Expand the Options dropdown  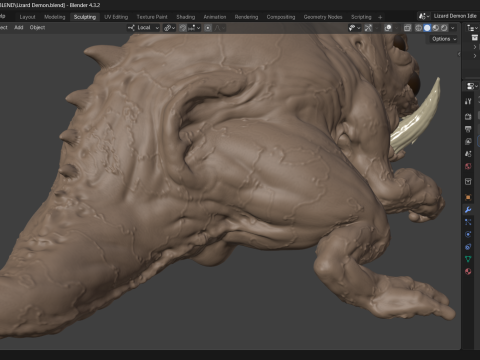(444, 39)
